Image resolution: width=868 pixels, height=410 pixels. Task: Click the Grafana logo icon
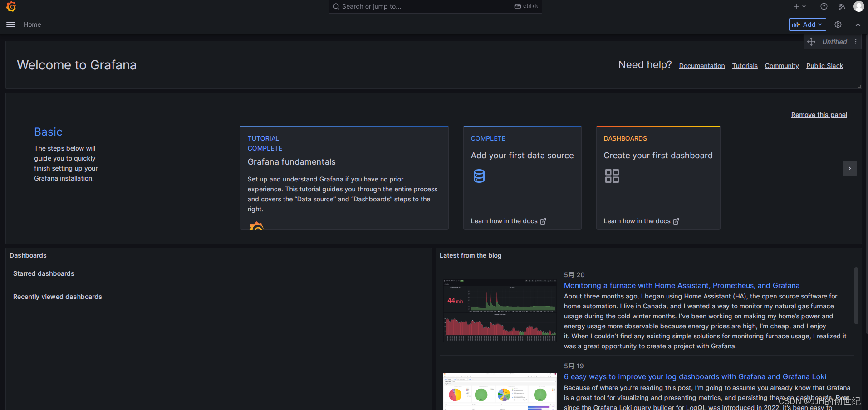coord(11,6)
